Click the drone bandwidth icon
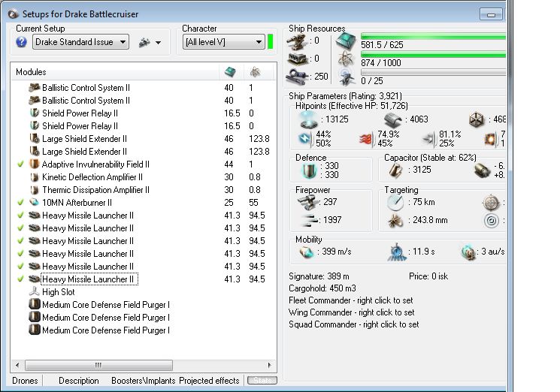 coord(347,77)
